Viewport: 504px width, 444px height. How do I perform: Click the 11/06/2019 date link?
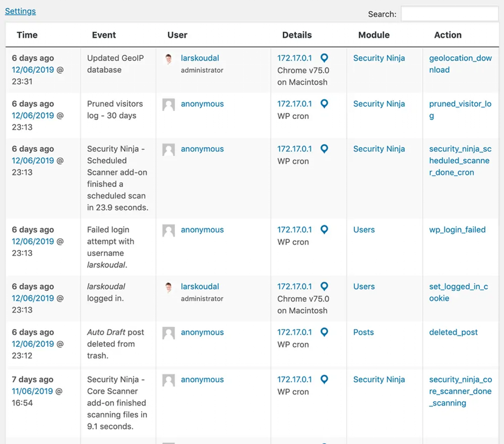pyautogui.click(x=32, y=391)
